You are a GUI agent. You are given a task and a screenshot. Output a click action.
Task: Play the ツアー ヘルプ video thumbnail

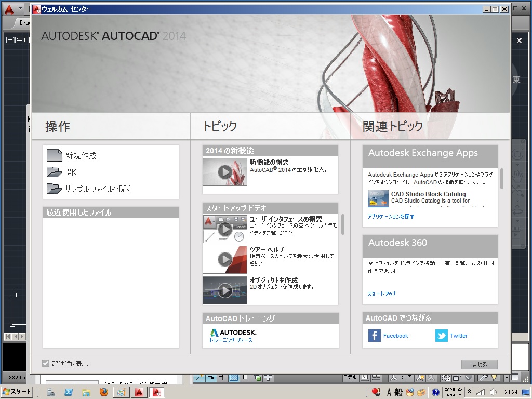coord(225,260)
